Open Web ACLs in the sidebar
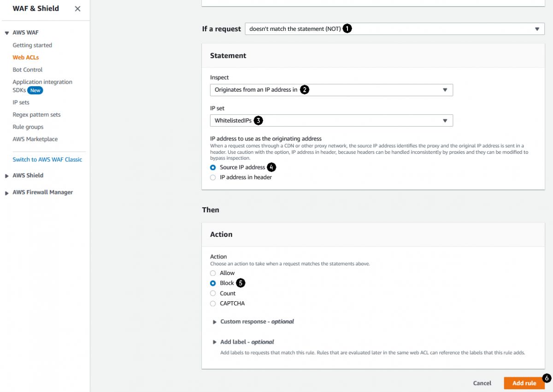The height and width of the screenshot is (392, 553). point(26,58)
